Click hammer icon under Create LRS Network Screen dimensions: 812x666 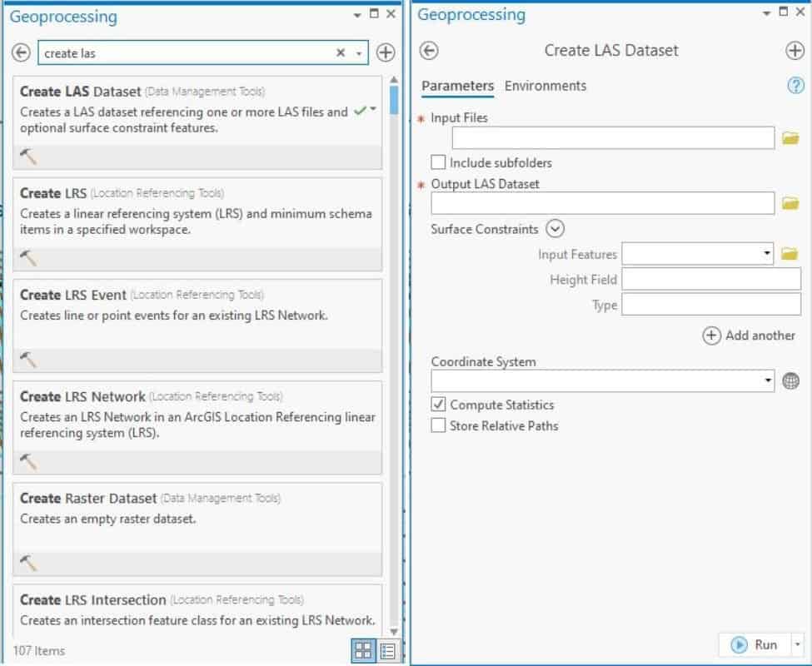(28, 461)
